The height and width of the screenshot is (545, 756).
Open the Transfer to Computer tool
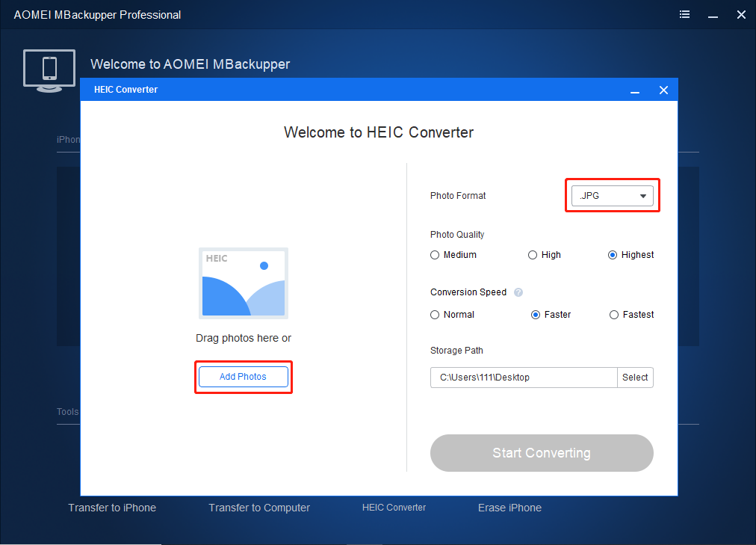pyautogui.click(x=258, y=508)
